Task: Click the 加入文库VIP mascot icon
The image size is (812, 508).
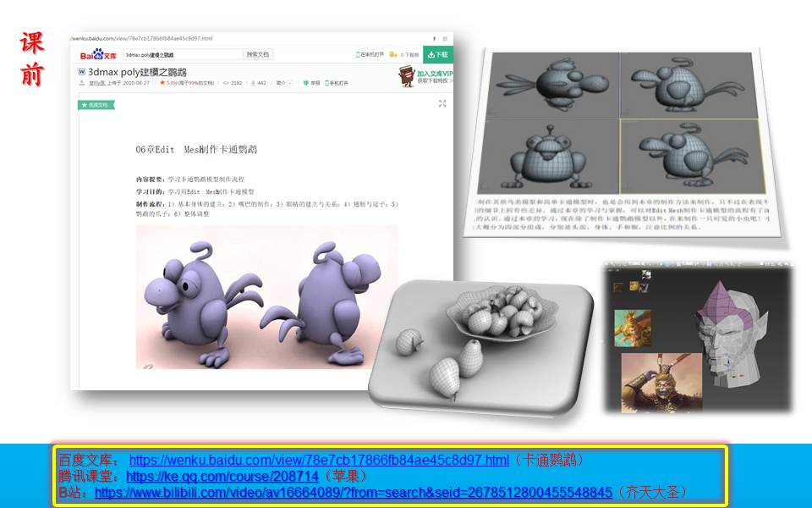Action: (x=408, y=77)
